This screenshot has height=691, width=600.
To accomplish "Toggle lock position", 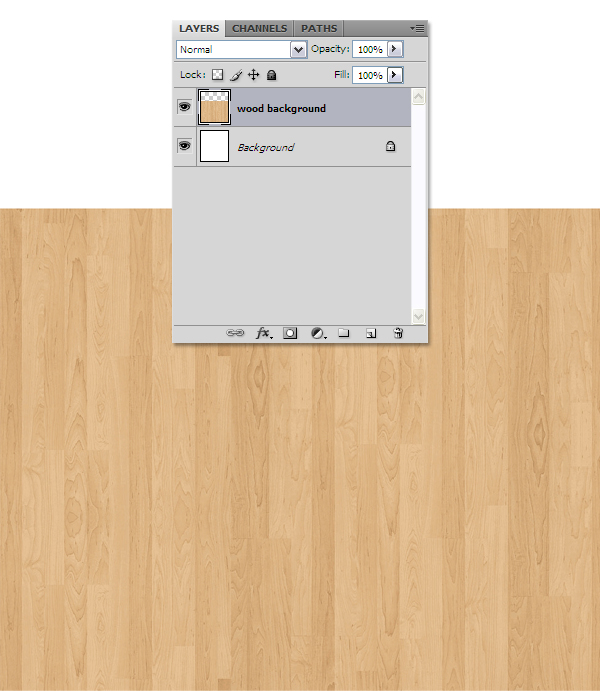I will pos(254,74).
